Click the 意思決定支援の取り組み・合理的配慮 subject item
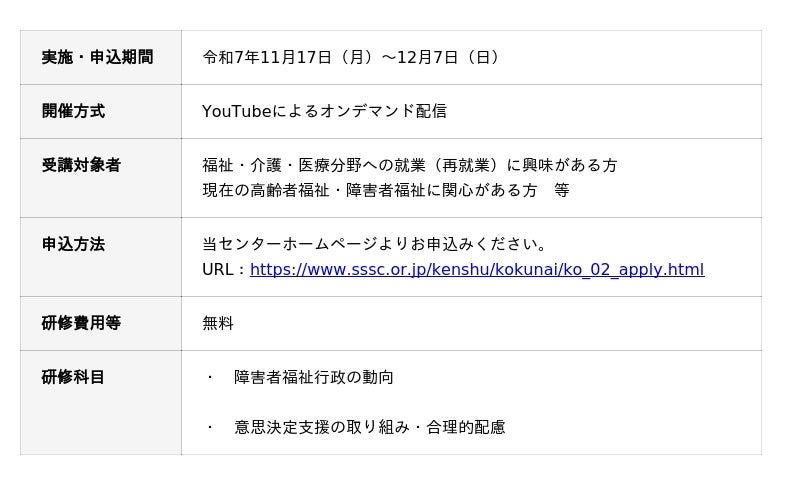The width and height of the screenshot is (800, 485). pyautogui.click(x=370, y=427)
